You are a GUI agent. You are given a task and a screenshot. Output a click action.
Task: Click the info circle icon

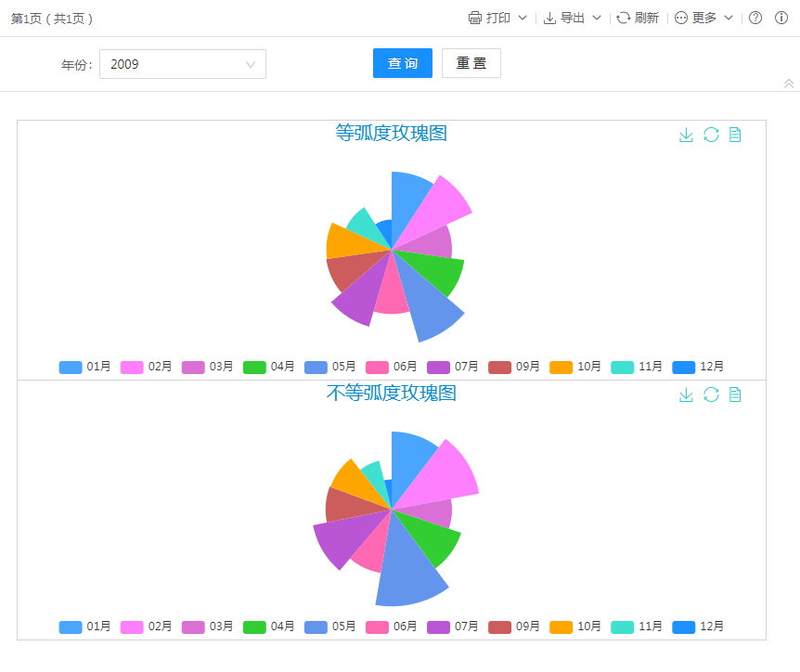781,18
